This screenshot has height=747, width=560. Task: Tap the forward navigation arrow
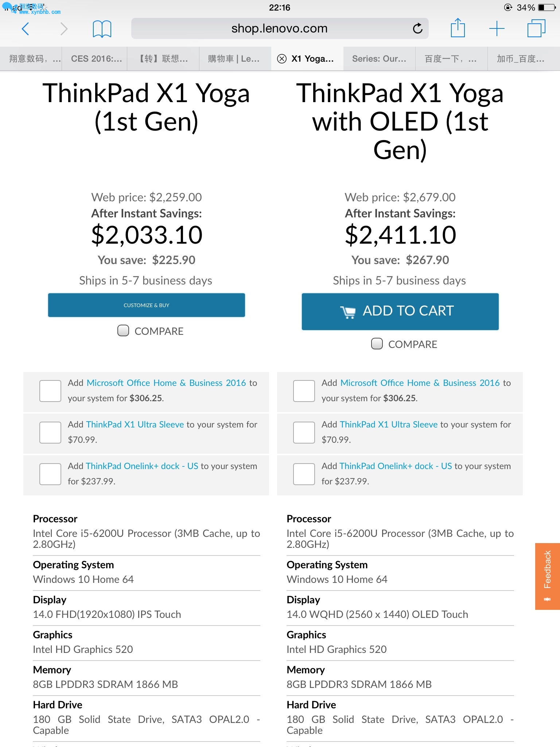click(x=64, y=29)
